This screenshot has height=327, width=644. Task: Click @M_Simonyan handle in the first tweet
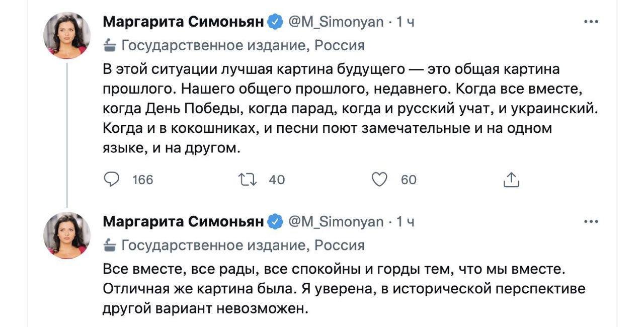click(x=335, y=22)
